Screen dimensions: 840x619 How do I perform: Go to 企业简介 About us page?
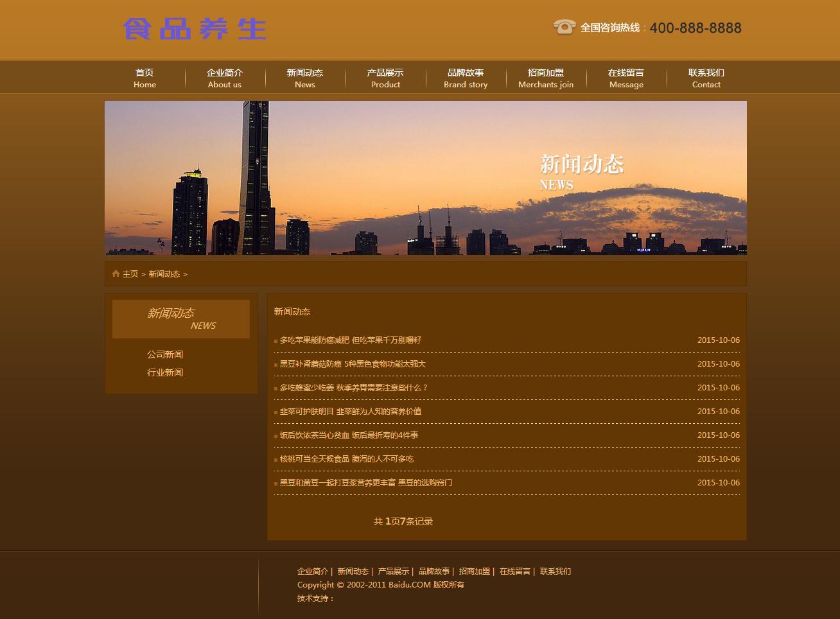(225, 78)
